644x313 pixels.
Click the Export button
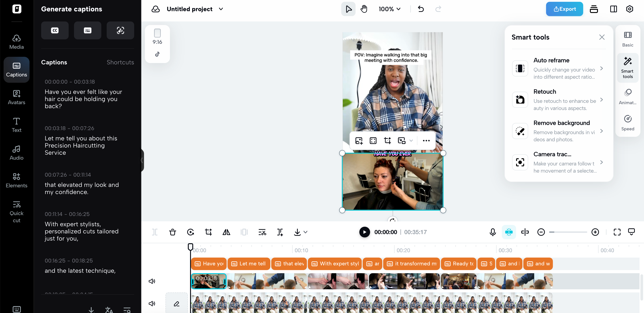click(564, 9)
